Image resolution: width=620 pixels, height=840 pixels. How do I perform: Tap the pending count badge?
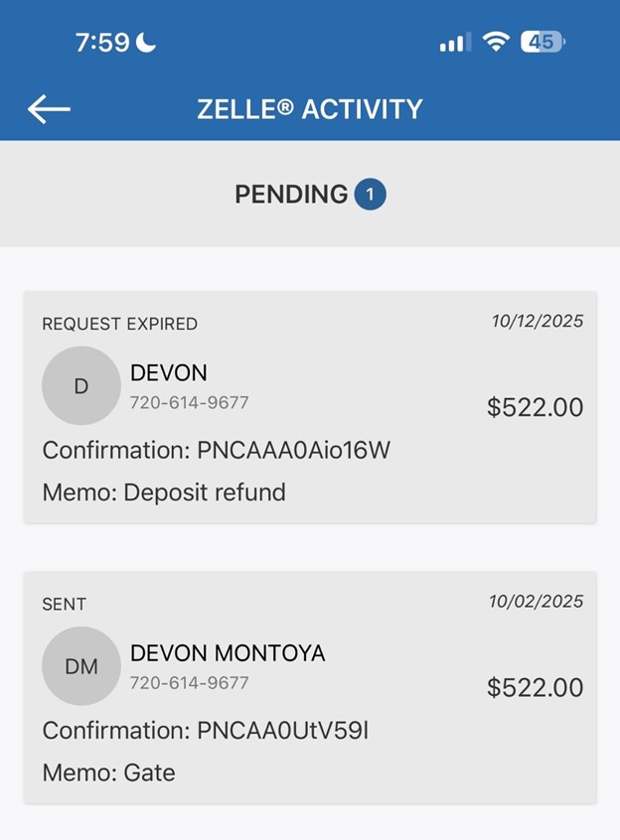[370, 195]
